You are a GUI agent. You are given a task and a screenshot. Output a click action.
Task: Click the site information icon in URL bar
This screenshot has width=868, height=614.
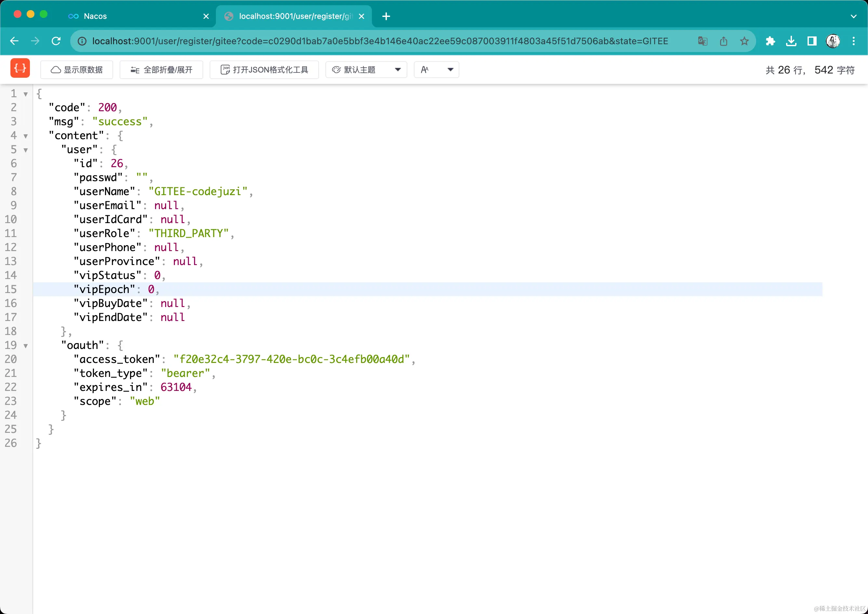82,41
